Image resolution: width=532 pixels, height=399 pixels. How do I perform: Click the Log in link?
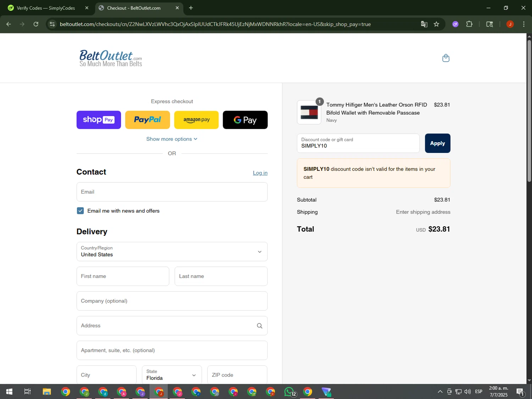260,173
